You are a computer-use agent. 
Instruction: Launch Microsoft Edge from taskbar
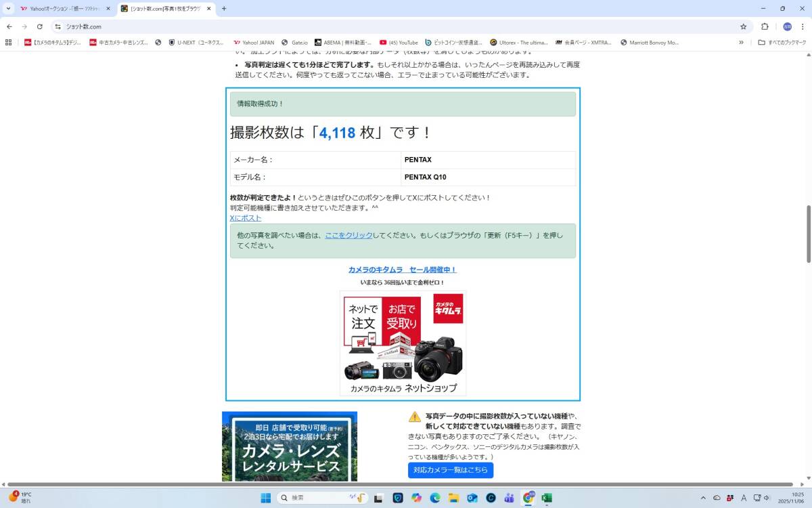(x=435, y=498)
